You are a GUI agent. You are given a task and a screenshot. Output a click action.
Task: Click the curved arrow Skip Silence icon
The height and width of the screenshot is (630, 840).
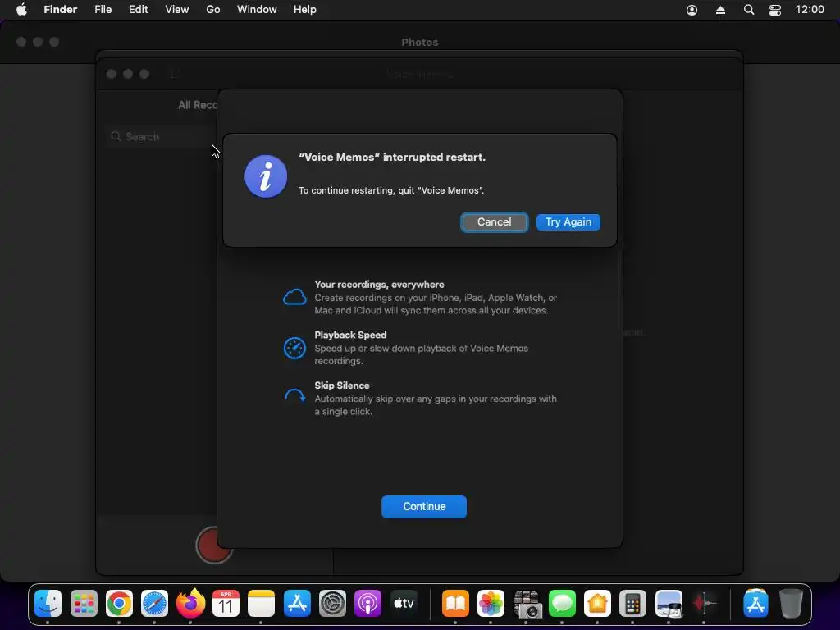(294, 396)
